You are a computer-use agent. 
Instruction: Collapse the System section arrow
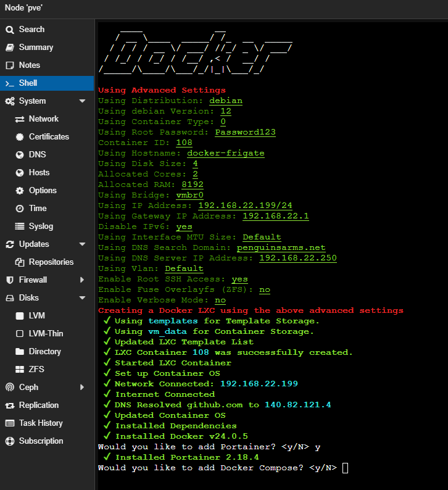[83, 101]
